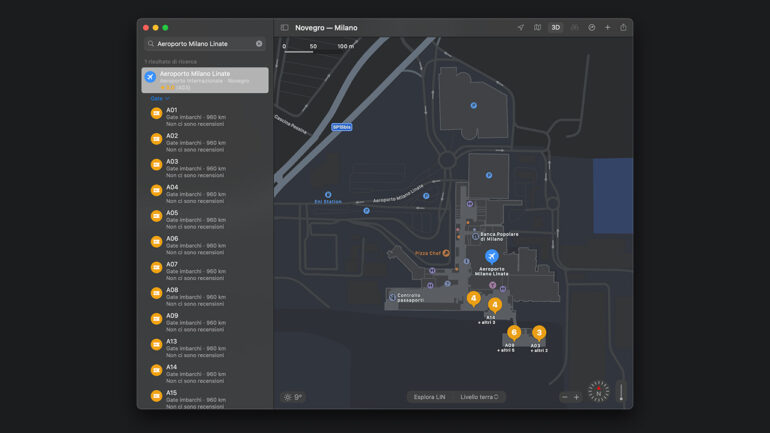Click the Esplora LIN button

430,397
